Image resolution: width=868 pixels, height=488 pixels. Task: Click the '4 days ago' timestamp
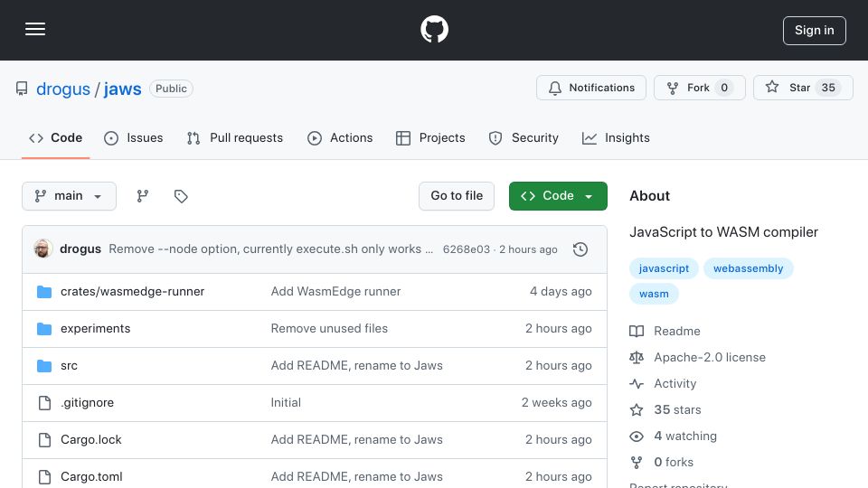[x=561, y=292]
